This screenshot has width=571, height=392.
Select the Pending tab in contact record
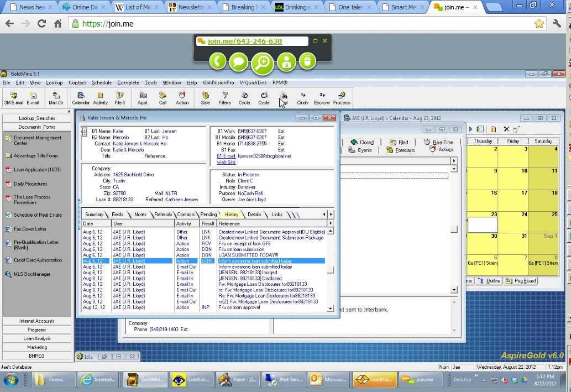[208, 215]
